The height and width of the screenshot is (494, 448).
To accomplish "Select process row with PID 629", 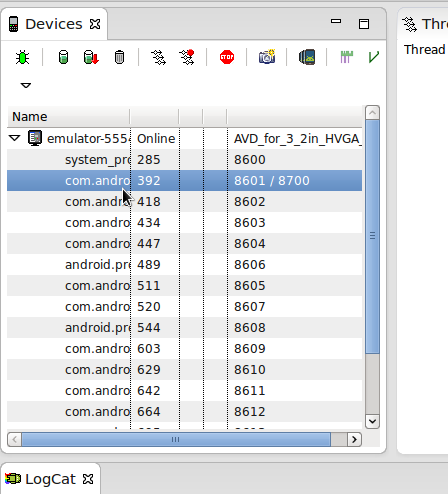I will tap(184, 370).
